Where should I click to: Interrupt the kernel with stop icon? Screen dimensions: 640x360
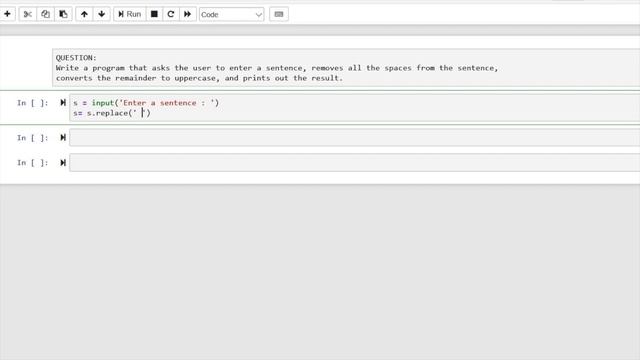[154, 14]
